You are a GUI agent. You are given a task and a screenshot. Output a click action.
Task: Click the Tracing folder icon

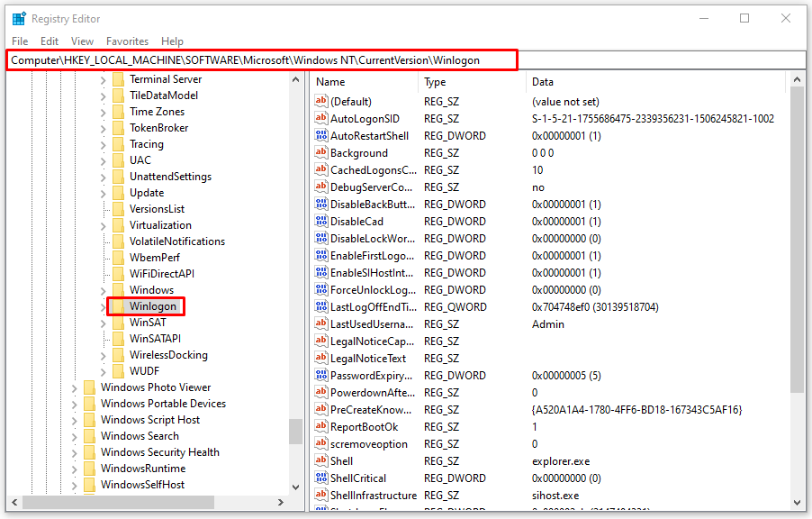pos(119,144)
